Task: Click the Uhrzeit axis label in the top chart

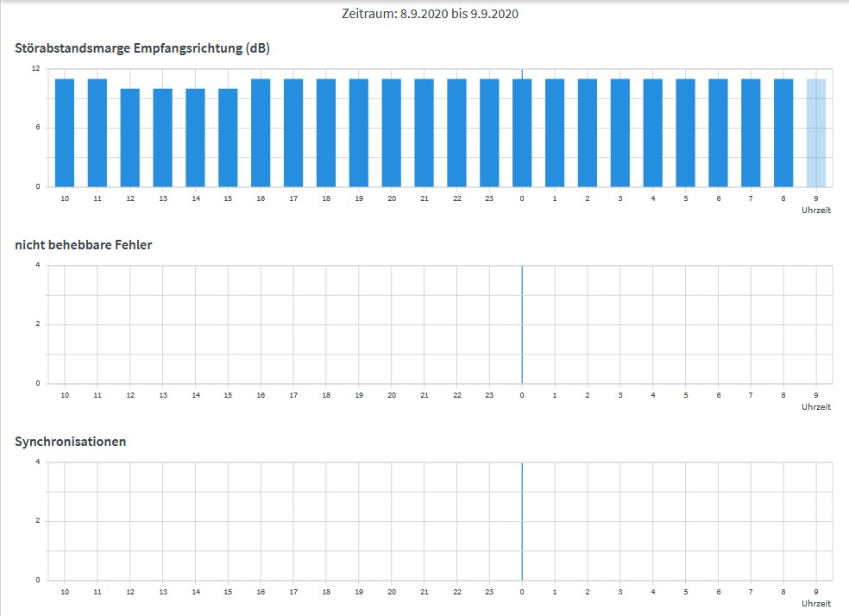Action: tap(816, 209)
